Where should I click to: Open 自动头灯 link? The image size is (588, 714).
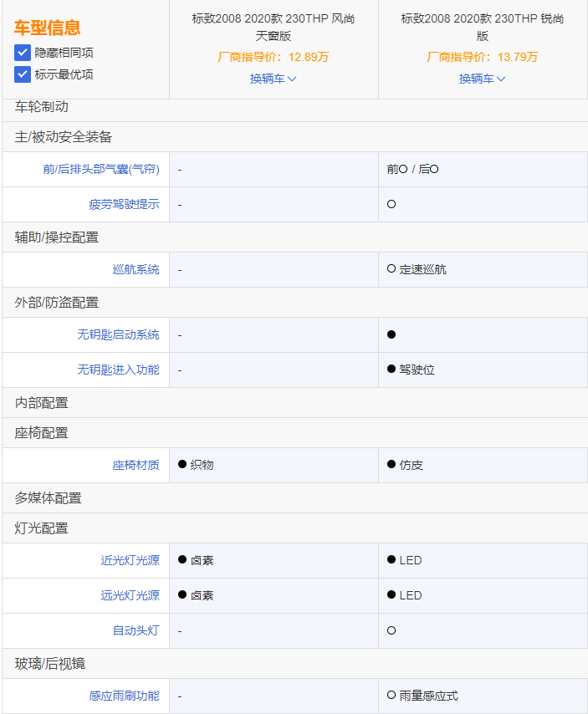(x=135, y=630)
